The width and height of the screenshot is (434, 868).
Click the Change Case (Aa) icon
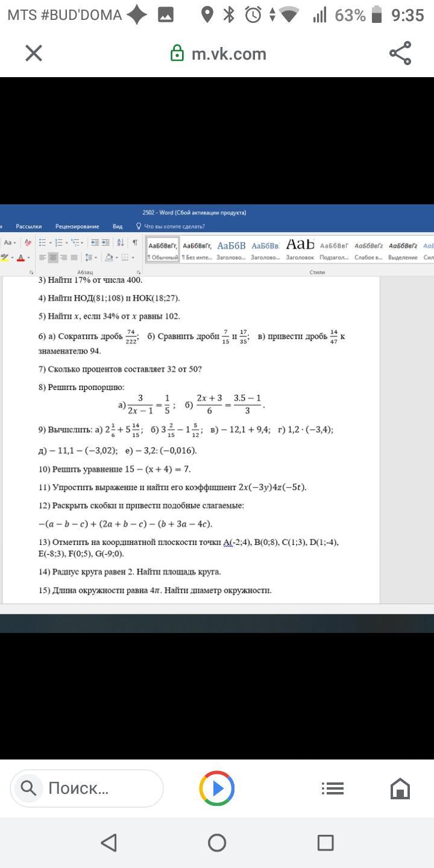pos(8,242)
